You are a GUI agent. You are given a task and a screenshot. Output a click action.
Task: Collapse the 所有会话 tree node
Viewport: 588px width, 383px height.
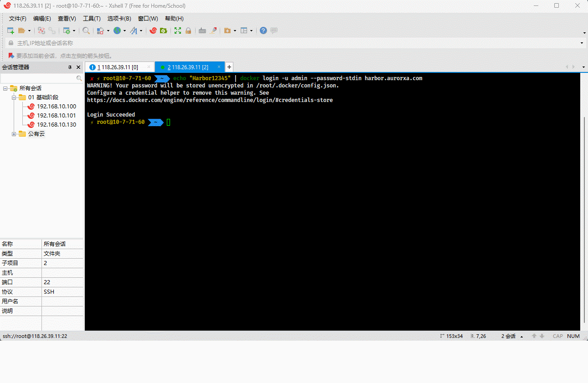pyautogui.click(x=5, y=88)
